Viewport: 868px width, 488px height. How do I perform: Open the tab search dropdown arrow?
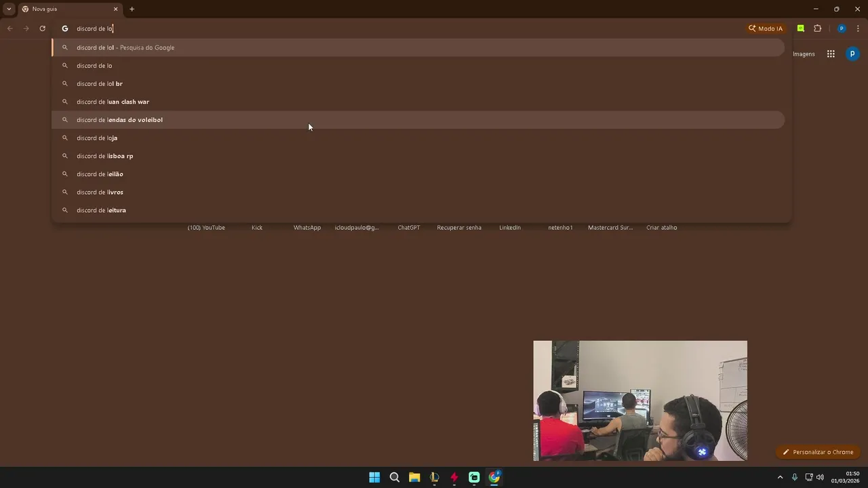[9, 9]
